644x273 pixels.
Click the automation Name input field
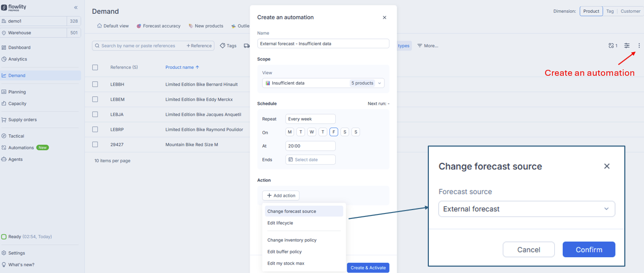tap(323, 44)
